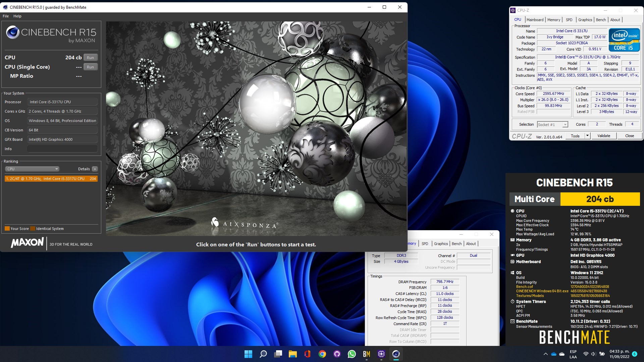
Task: Open Microsoft Office from the taskbar
Action: (308, 354)
